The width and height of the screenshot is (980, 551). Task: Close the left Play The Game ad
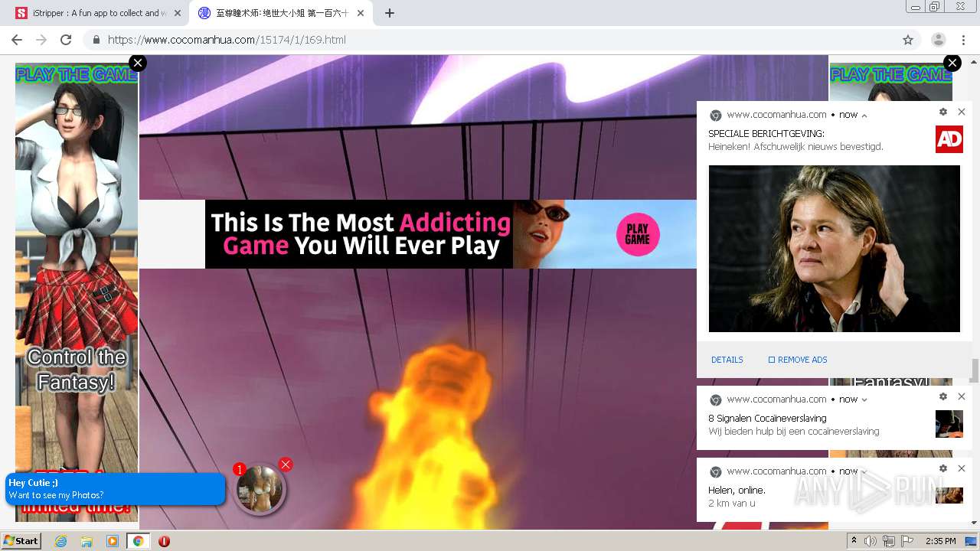(x=138, y=63)
